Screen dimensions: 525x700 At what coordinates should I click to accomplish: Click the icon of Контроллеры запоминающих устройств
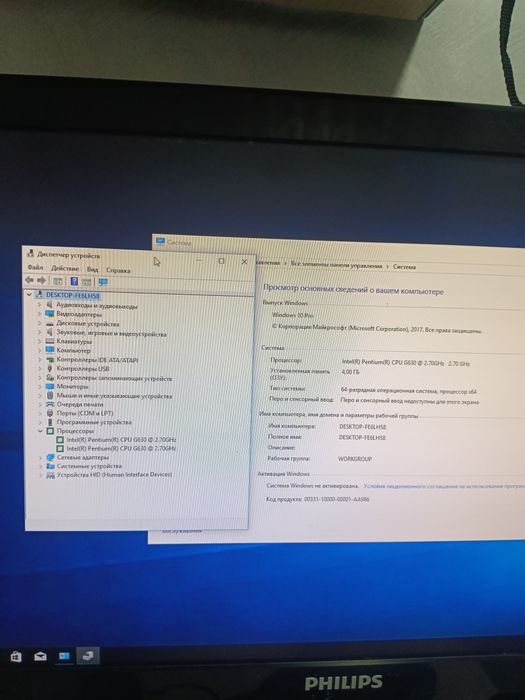coord(50,378)
